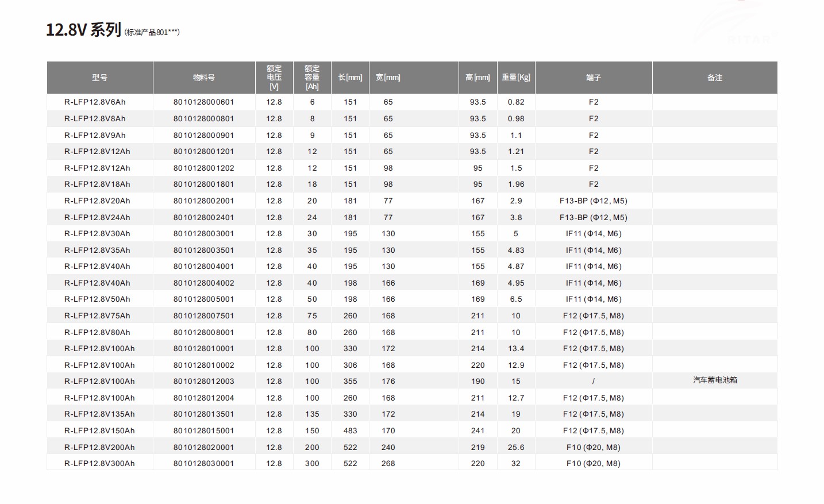Image resolution: width=824 pixels, height=504 pixels.
Task: Click the 额定电压 [V] column header
Action: [274, 78]
